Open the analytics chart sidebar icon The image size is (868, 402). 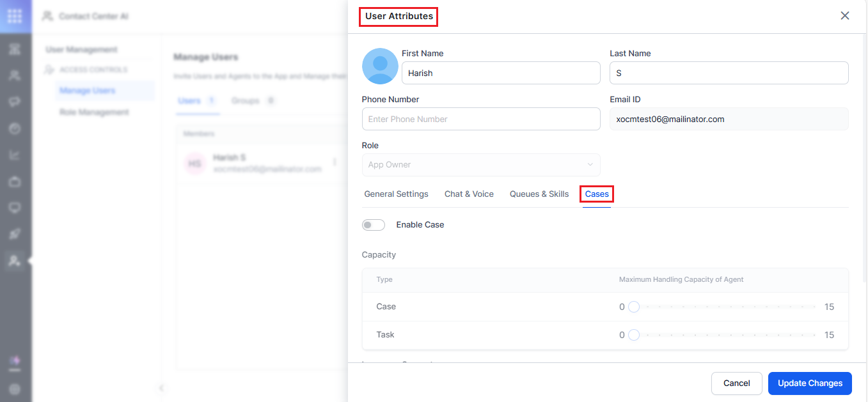[x=14, y=155]
